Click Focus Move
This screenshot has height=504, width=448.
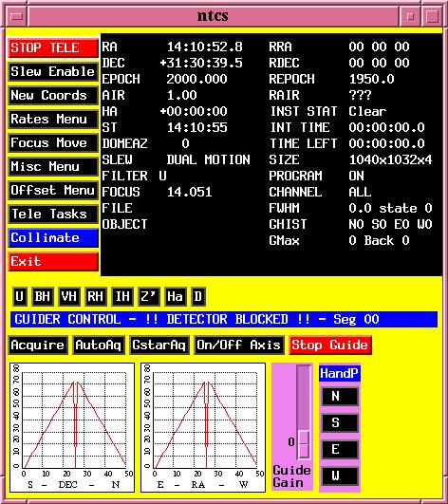(x=53, y=142)
